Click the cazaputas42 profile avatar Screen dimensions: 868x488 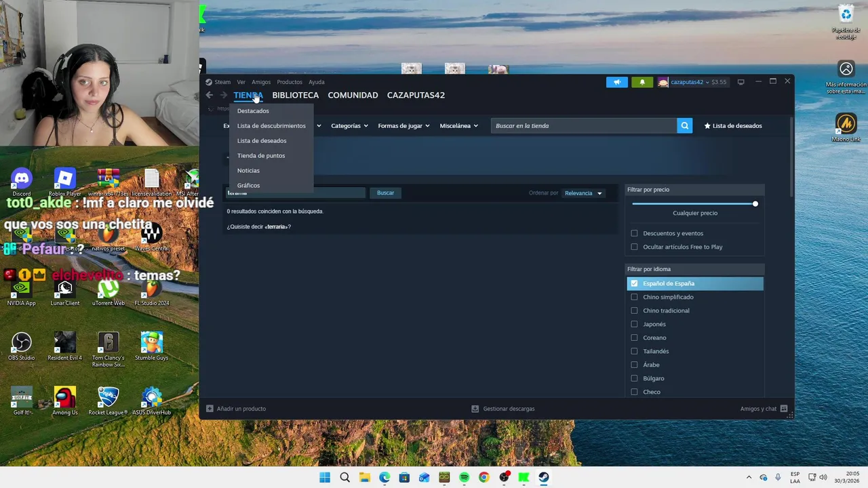(663, 82)
